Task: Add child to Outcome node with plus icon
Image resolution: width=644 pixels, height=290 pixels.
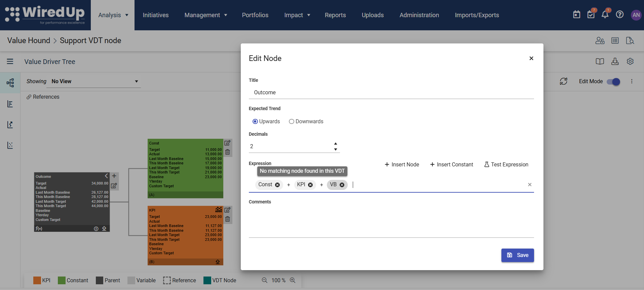Action: 114,176
